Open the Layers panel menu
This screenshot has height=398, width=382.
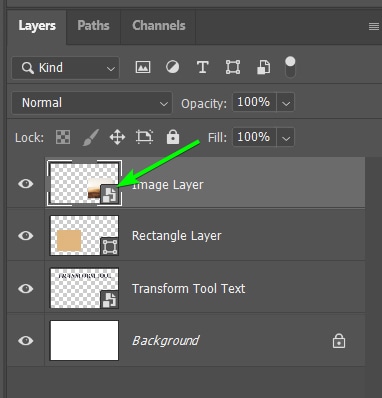click(374, 26)
